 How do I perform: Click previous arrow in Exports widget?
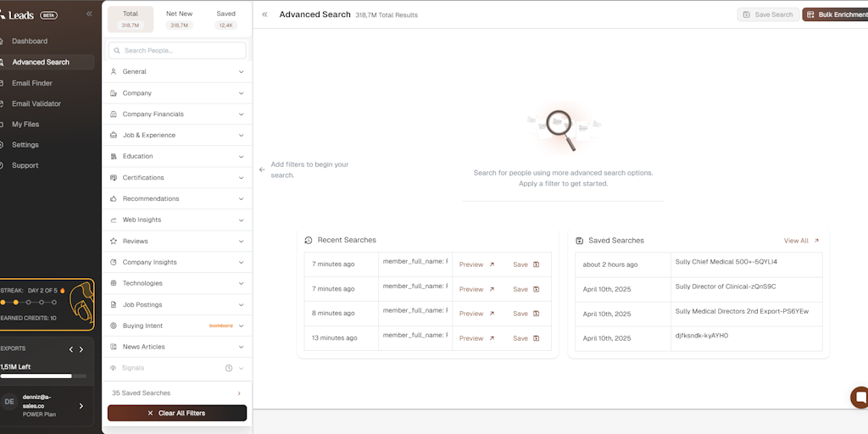[71, 349]
